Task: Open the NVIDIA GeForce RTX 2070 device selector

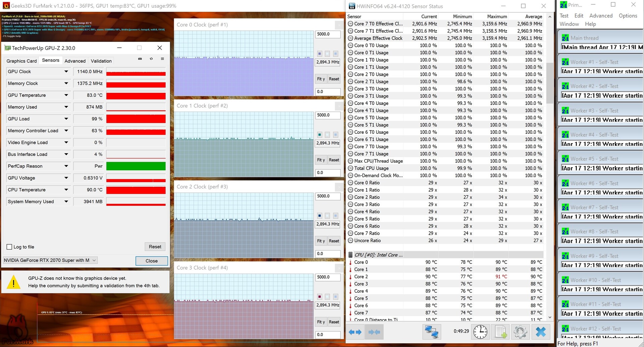Action: click(x=50, y=261)
